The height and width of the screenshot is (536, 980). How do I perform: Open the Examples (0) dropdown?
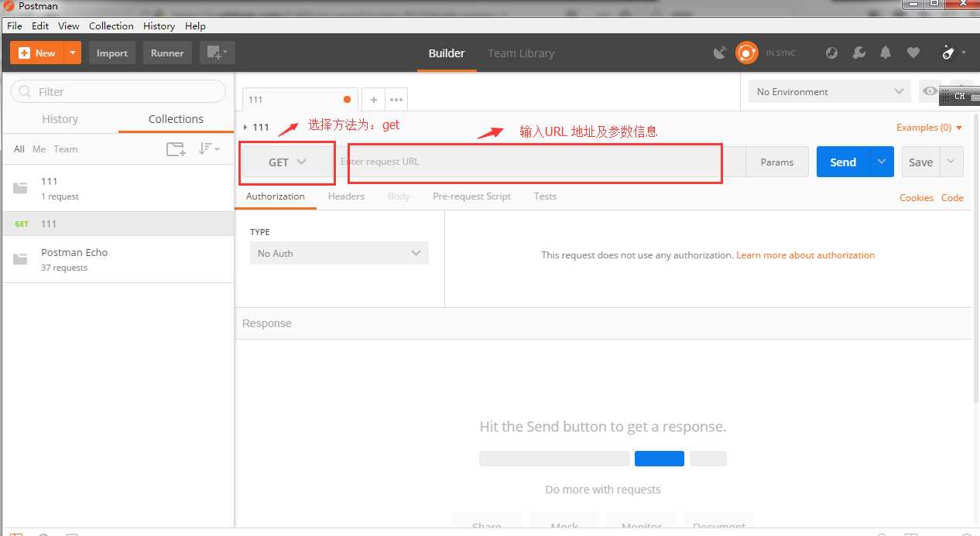930,128
